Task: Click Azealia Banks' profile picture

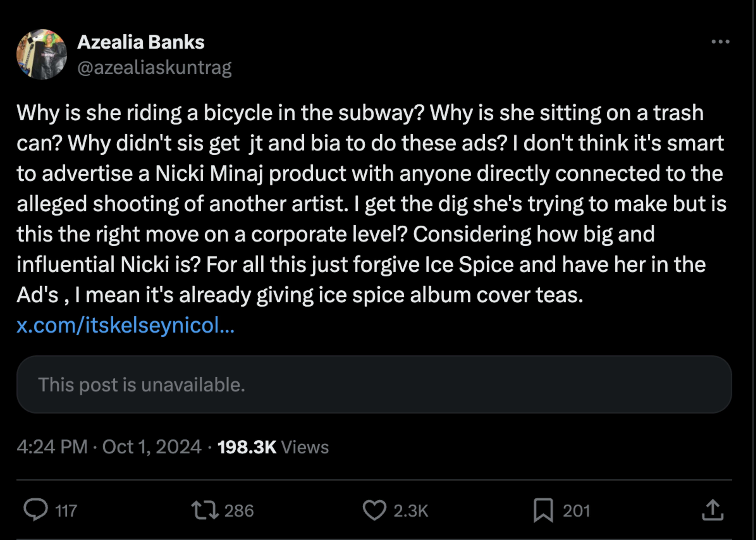Action: tap(42, 54)
